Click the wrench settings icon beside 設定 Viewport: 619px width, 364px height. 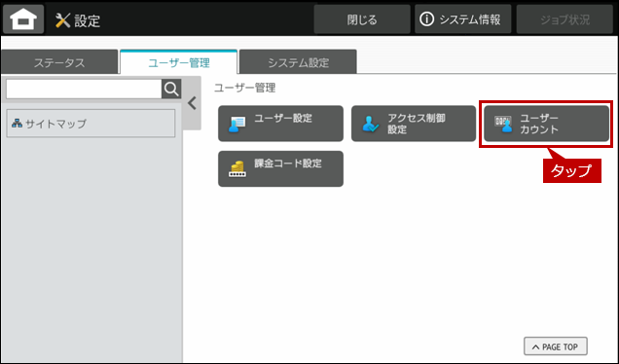click(x=62, y=20)
